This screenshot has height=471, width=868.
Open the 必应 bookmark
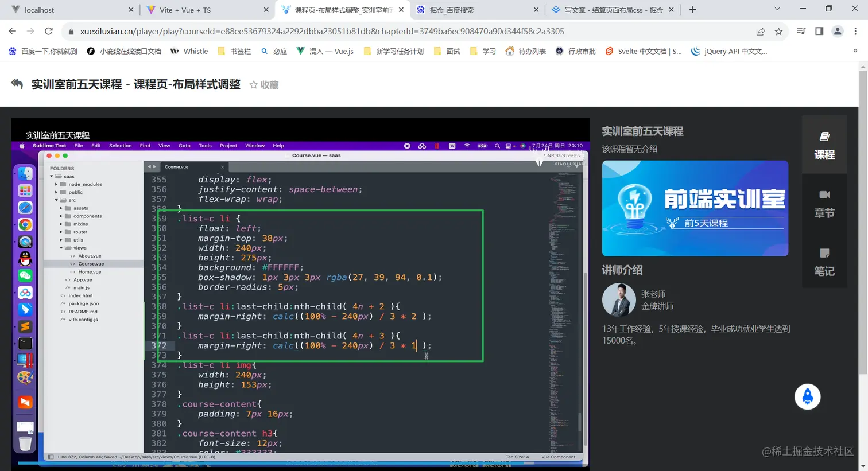pos(274,51)
